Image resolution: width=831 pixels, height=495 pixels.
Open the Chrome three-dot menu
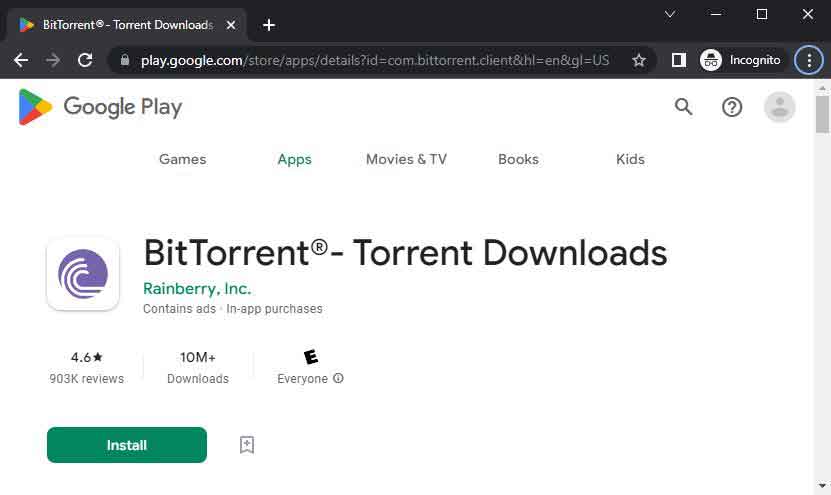tap(809, 60)
